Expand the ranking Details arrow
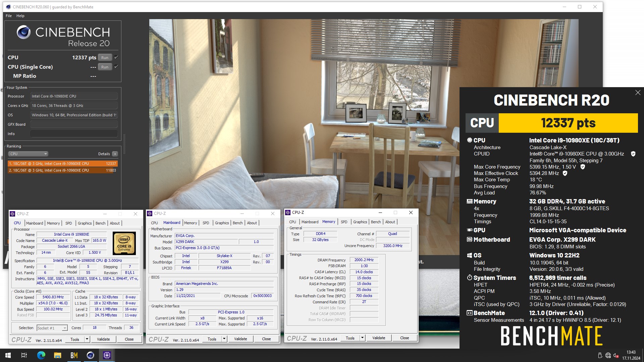This screenshot has height=362, width=644. pos(115,154)
